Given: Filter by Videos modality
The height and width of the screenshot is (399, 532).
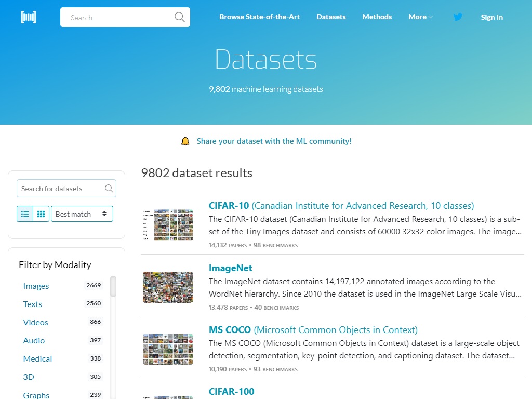Looking at the screenshot, I should pos(36,322).
